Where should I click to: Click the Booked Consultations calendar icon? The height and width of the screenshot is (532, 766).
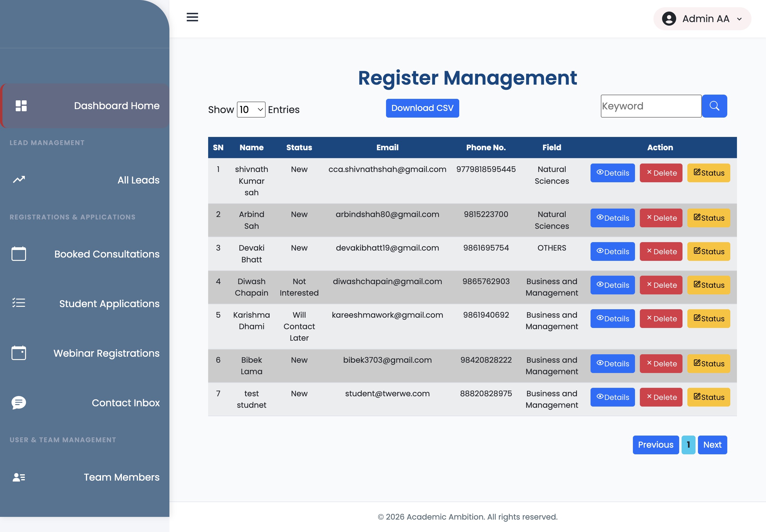click(19, 254)
